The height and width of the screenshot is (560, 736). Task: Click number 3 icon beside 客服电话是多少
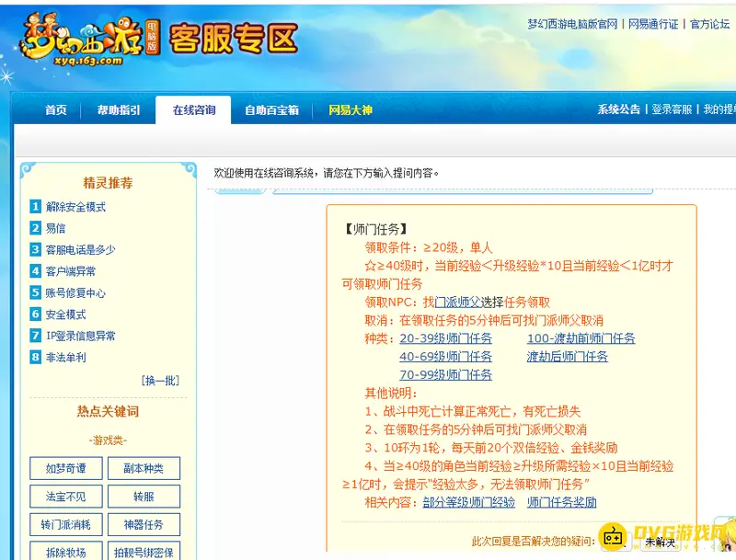(36, 249)
